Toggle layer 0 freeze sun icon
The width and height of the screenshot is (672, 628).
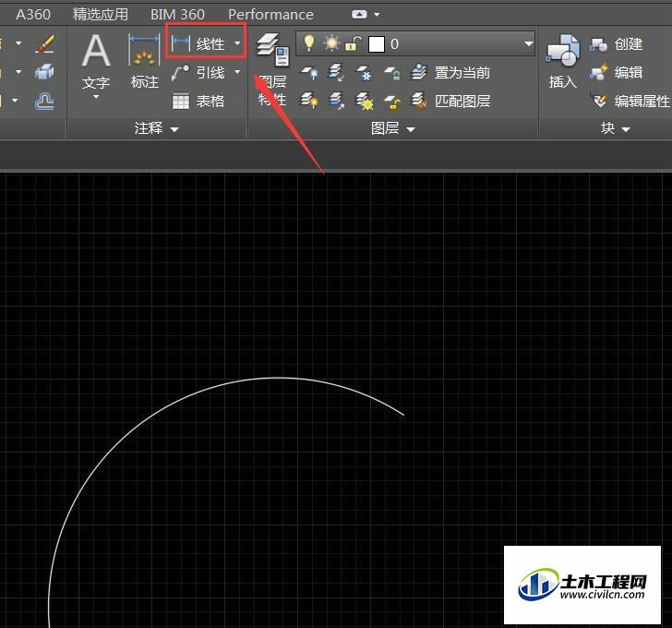[331, 43]
